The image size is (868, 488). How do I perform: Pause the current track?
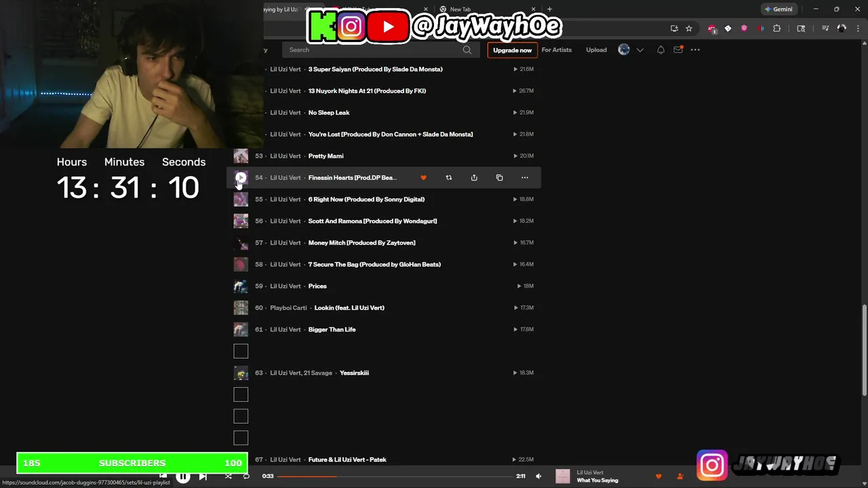[183, 476]
